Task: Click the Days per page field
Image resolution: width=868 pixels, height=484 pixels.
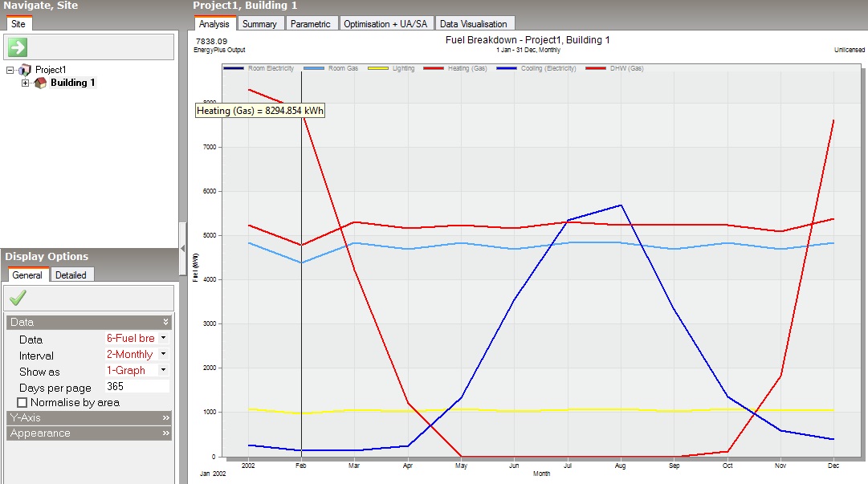Action: tap(137, 386)
